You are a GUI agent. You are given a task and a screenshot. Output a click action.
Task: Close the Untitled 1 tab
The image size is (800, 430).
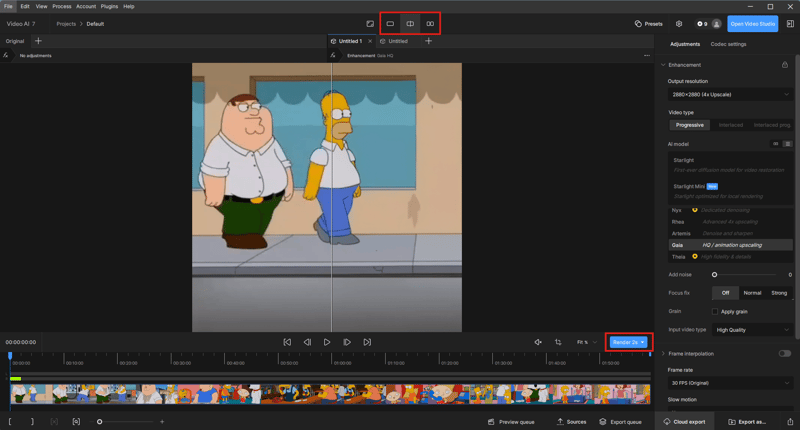(370, 41)
